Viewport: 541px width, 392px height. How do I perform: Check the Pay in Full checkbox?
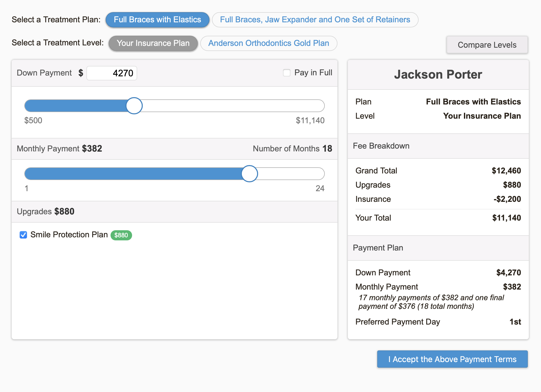click(286, 73)
